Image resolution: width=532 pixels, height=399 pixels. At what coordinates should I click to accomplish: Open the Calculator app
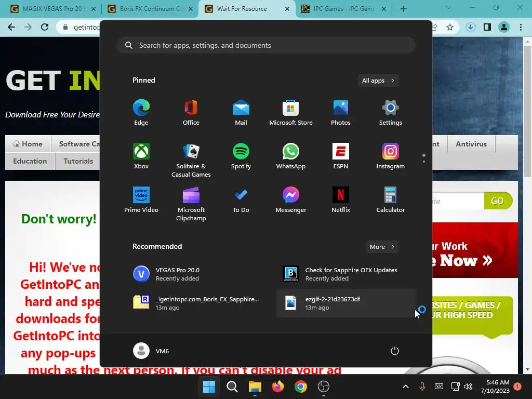click(x=391, y=200)
